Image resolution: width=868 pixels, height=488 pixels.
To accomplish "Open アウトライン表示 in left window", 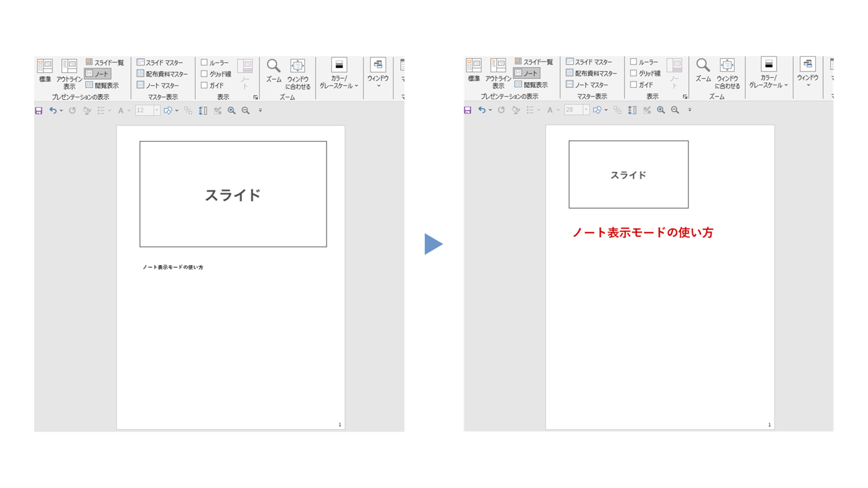I will click(69, 74).
